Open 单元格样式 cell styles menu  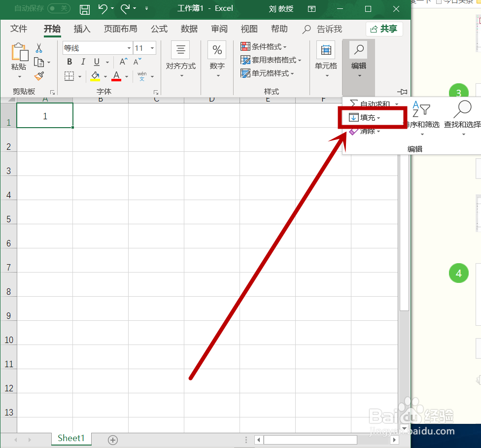pos(267,73)
